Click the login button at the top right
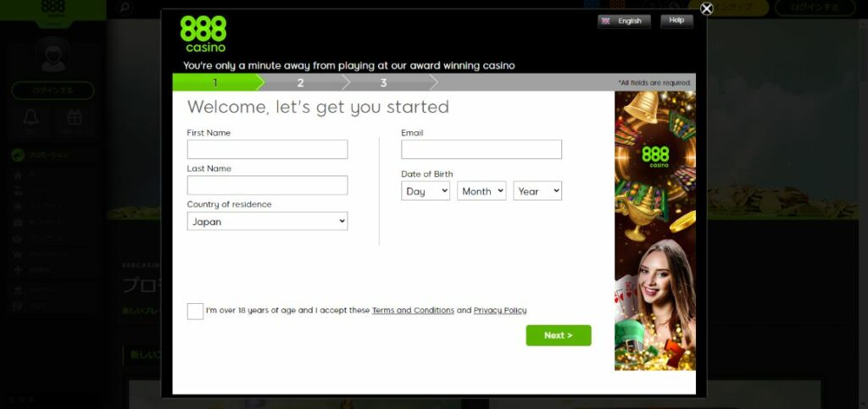868x409 pixels. point(814,8)
